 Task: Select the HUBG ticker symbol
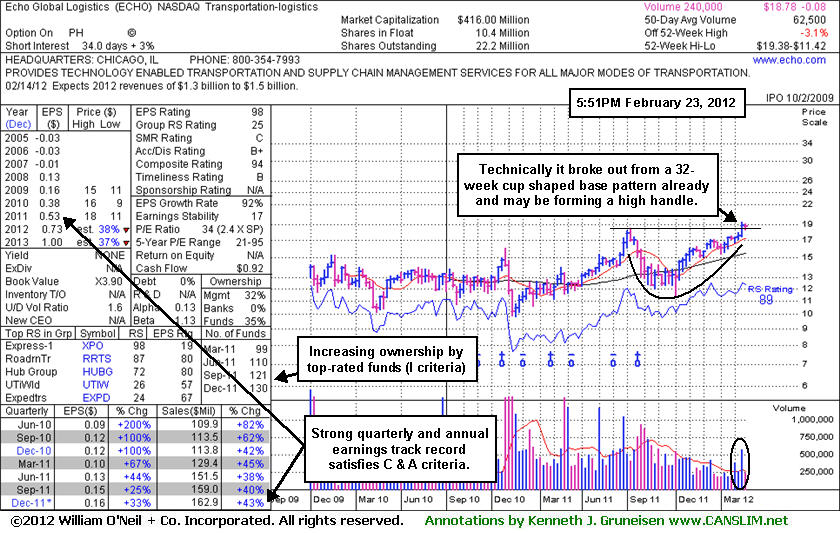98,372
